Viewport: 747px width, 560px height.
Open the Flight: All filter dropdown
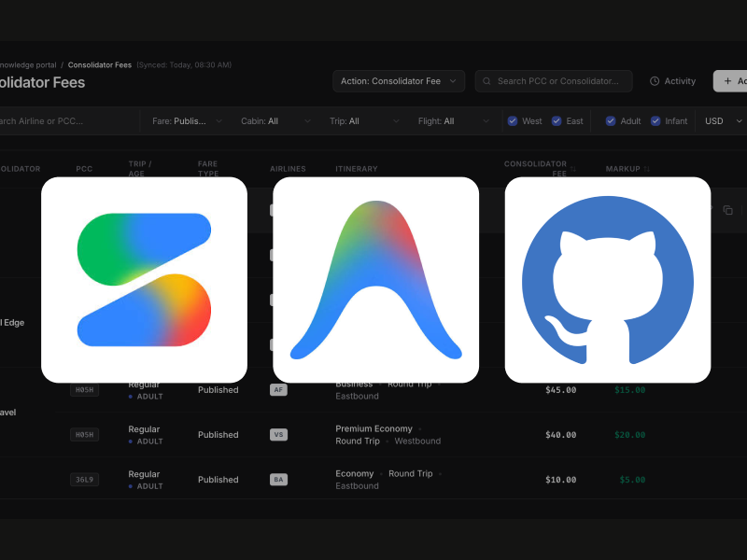pos(453,121)
